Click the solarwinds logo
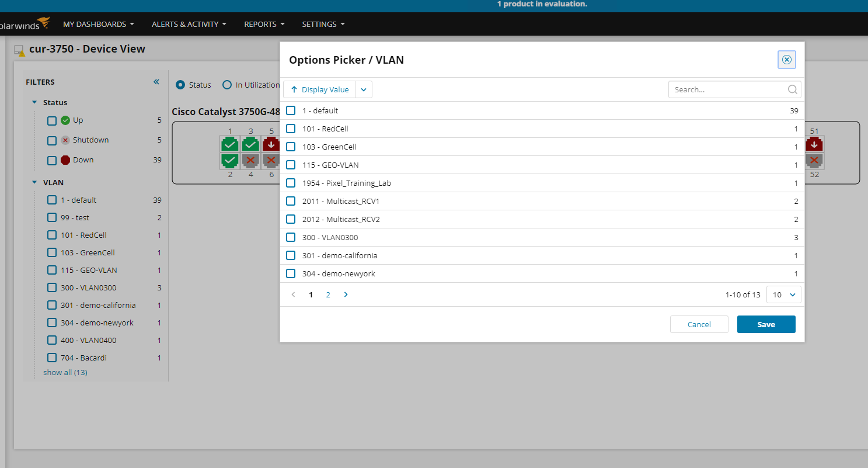 [x=25, y=24]
